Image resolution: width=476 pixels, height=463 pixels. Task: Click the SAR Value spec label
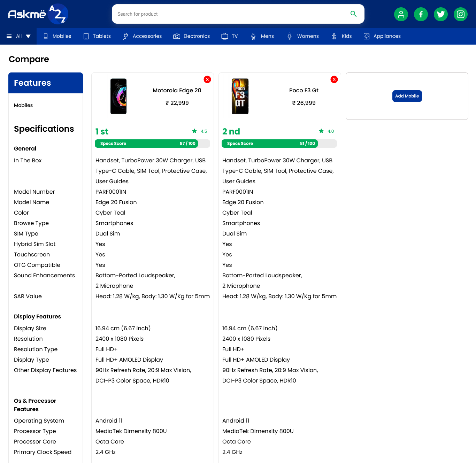pyautogui.click(x=28, y=296)
